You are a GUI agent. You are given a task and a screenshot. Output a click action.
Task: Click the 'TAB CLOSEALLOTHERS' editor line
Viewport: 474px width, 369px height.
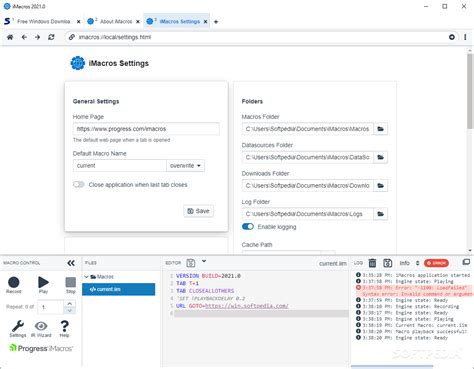tap(205, 291)
